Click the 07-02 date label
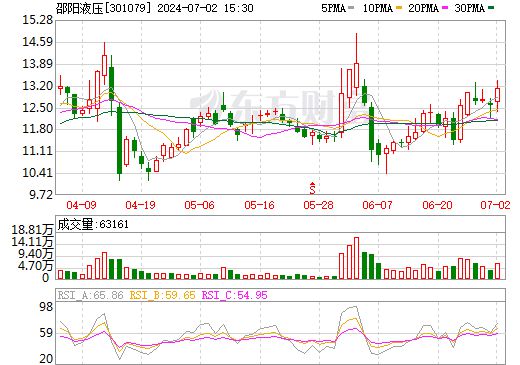The width and height of the screenshot is (520, 365). 495,205
